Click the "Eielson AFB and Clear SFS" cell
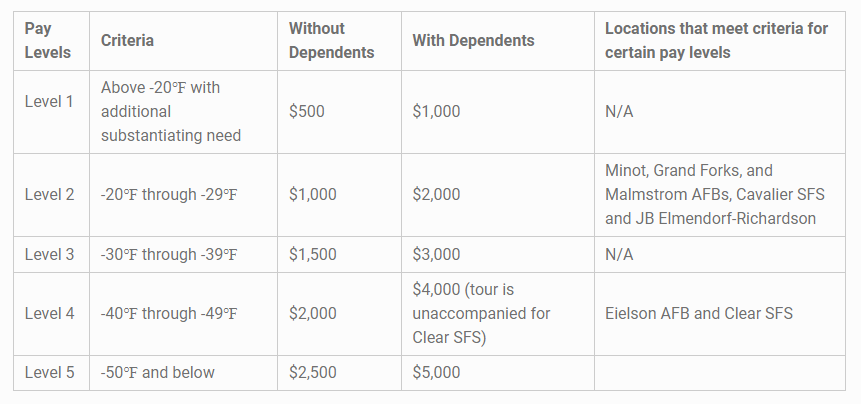This screenshot has width=861, height=404. click(698, 313)
